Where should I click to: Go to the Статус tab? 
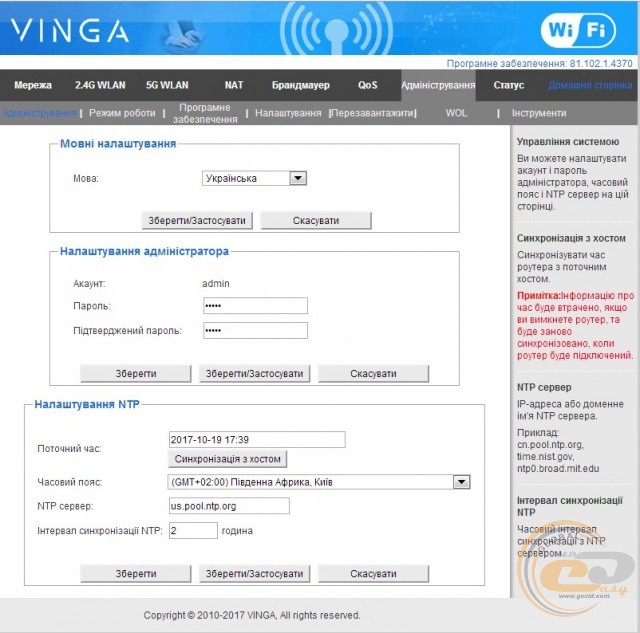tap(508, 85)
